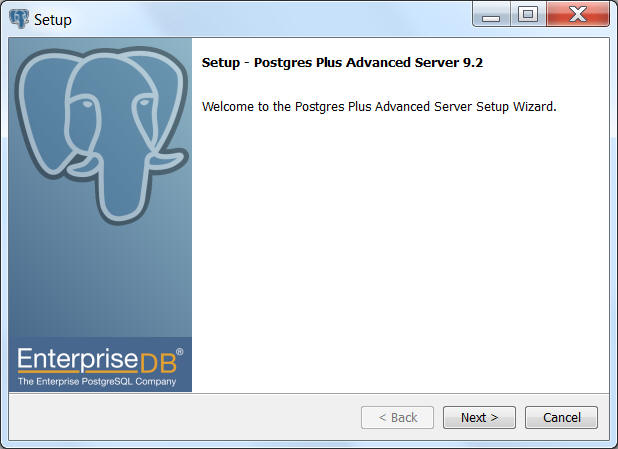
Task: Click the heading "Setup - Postgres Plus Advanced Server 9.2"
Action: [342, 63]
